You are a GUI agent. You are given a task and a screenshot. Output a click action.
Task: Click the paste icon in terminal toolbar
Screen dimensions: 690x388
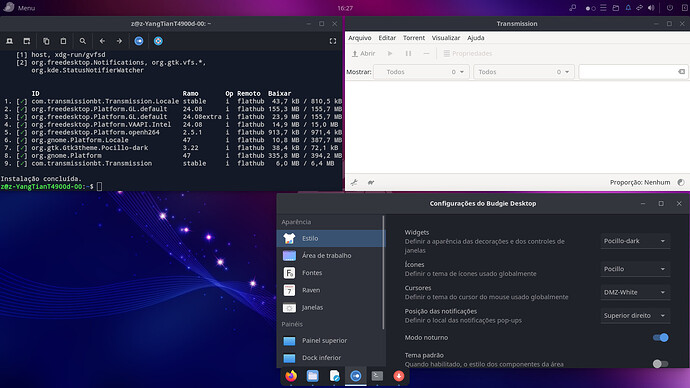click(63, 41)
